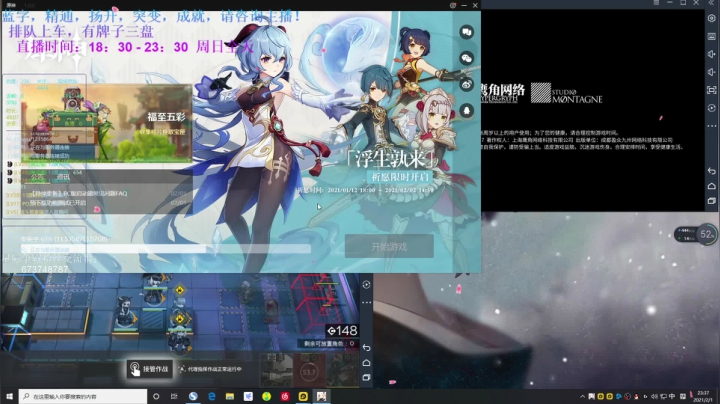Click recent apps icon on right emulator sidebar
Image resolution: width=720 pixels, height=404 pixels.
(712, 201)
